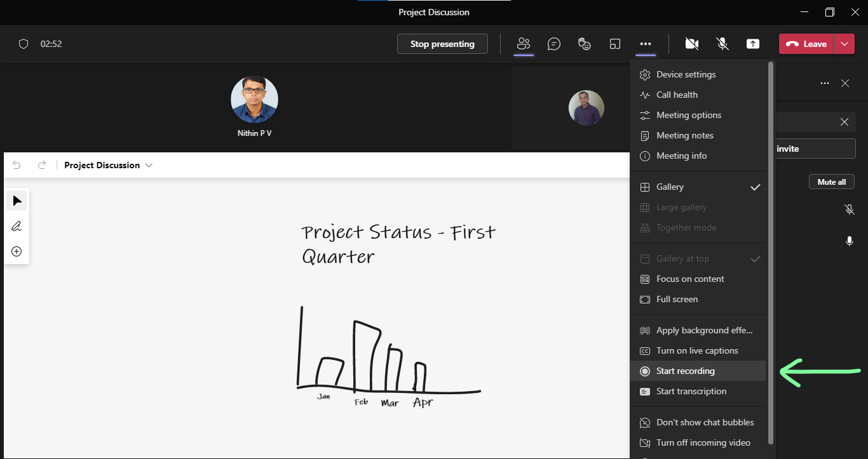Expand the Leave button dropdown
868x459 pixels.
[x=845, y=44]
